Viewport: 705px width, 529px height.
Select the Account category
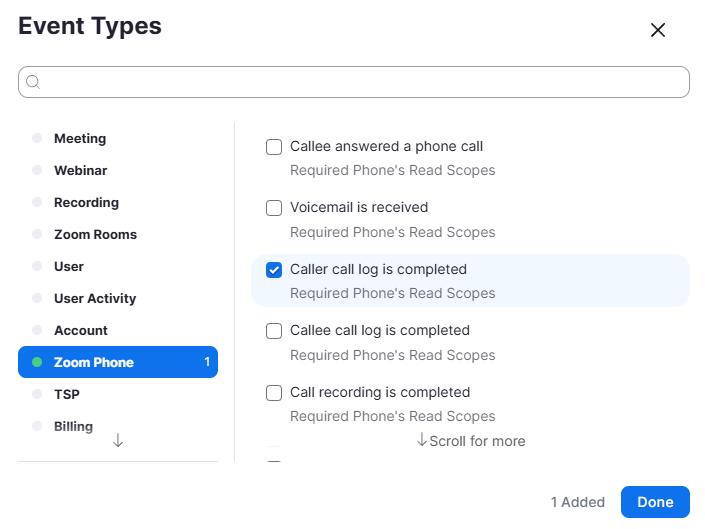pos(81,330)
